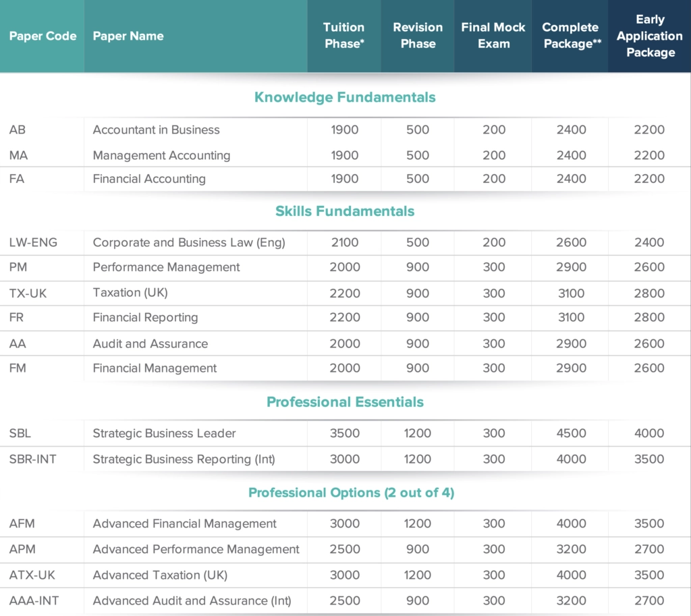Click the Paper Name column header

(128, 36)
